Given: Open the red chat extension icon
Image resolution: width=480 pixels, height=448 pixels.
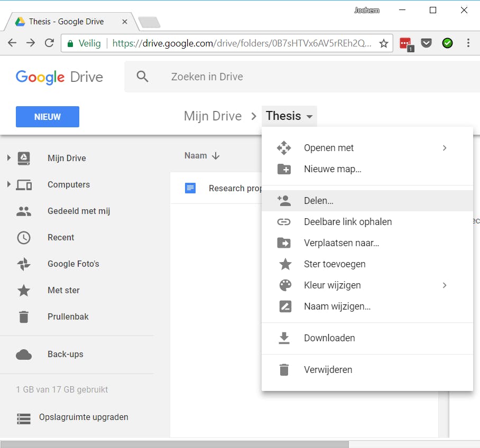Looking at the screenshot, I should pyautogui.click(x=407, y=44).
